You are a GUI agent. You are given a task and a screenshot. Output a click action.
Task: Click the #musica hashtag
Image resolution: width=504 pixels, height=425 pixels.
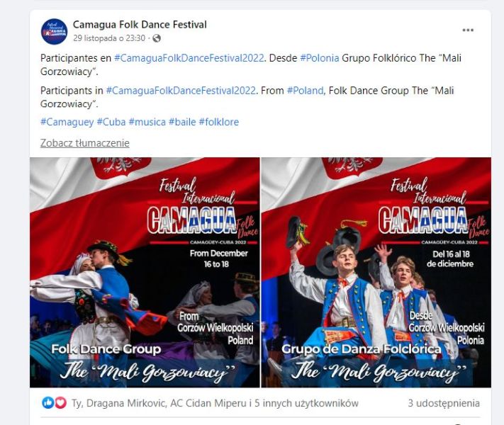[x=147, y=122]
